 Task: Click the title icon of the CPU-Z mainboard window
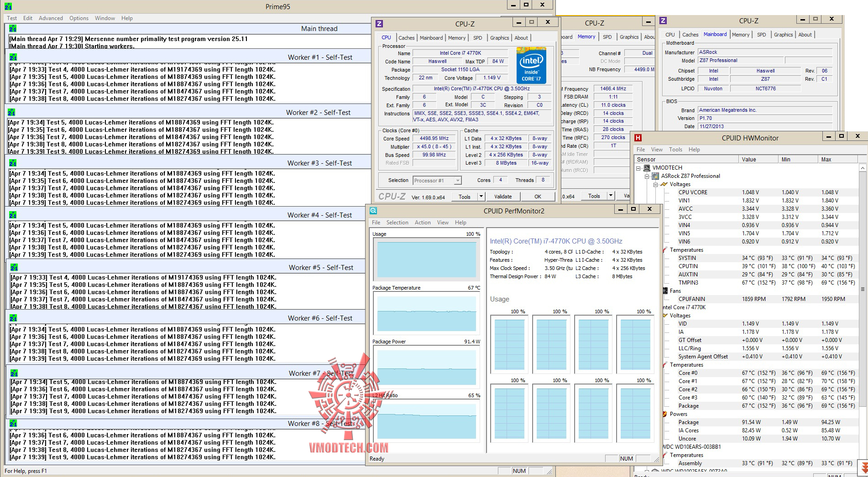pyautogui.click(x=663, y=21)
